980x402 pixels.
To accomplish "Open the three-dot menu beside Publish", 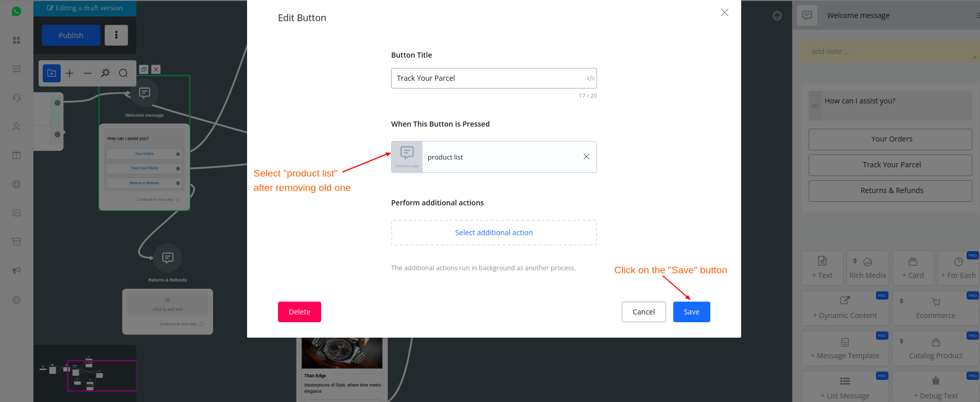I will [x=116, y=35].
